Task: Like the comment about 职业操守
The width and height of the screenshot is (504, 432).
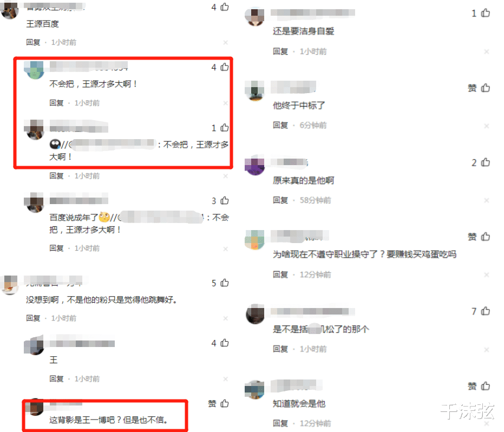Action: tap(486, 237)
